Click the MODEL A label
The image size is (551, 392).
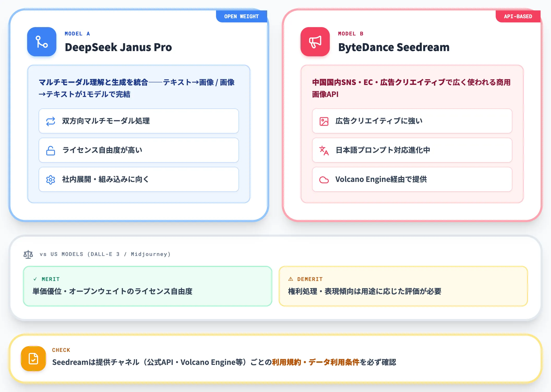click(x=77, y=34)
